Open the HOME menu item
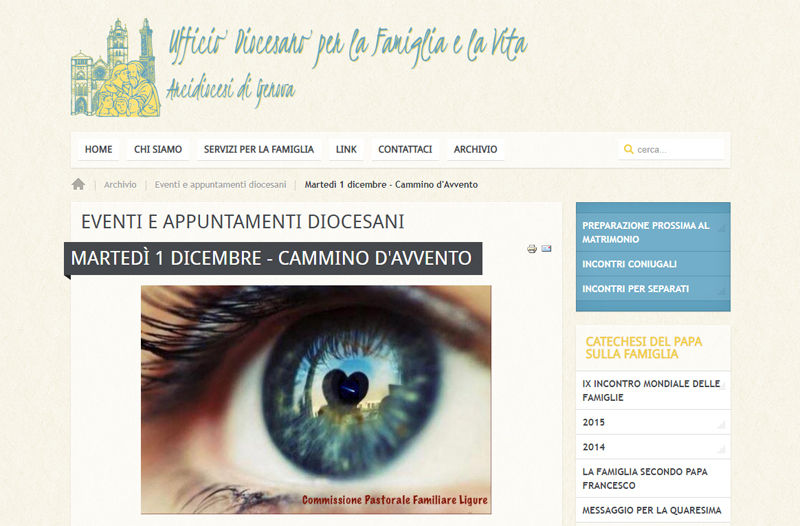Screen dimensions: 800x526 click(98, 149)
